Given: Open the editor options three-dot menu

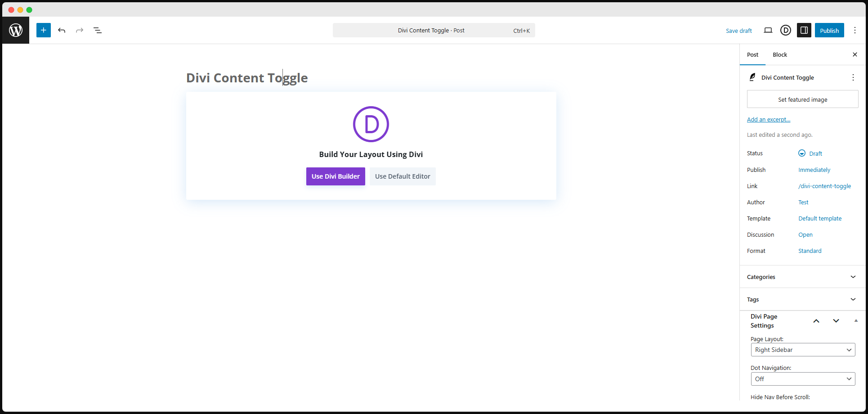Looking at the screenshot, I should tap(855, 30).
